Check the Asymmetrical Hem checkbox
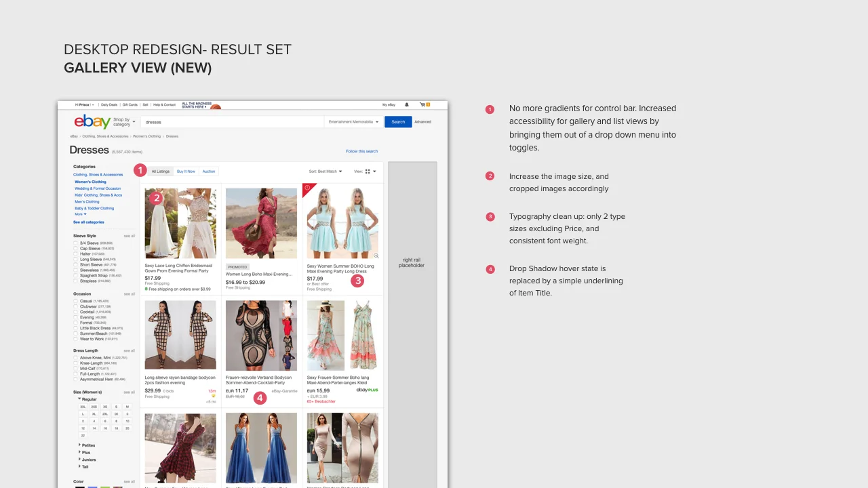 [x=75, y=379]
